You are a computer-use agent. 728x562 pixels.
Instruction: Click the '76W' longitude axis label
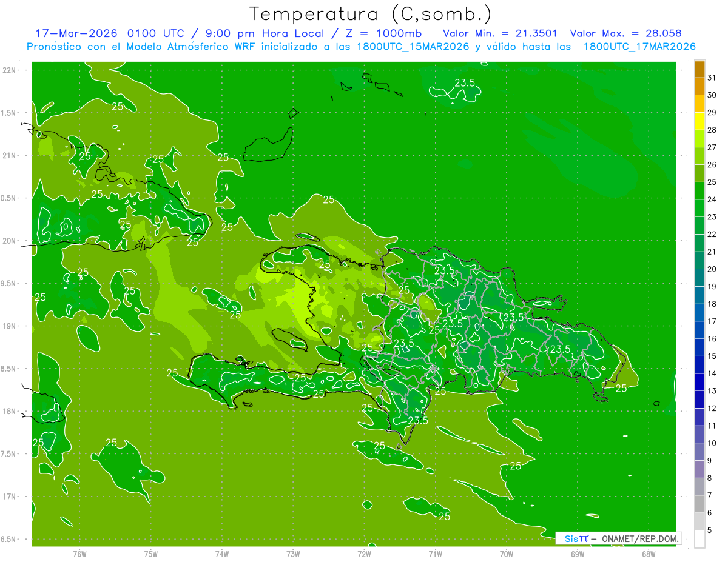point(79,553)
